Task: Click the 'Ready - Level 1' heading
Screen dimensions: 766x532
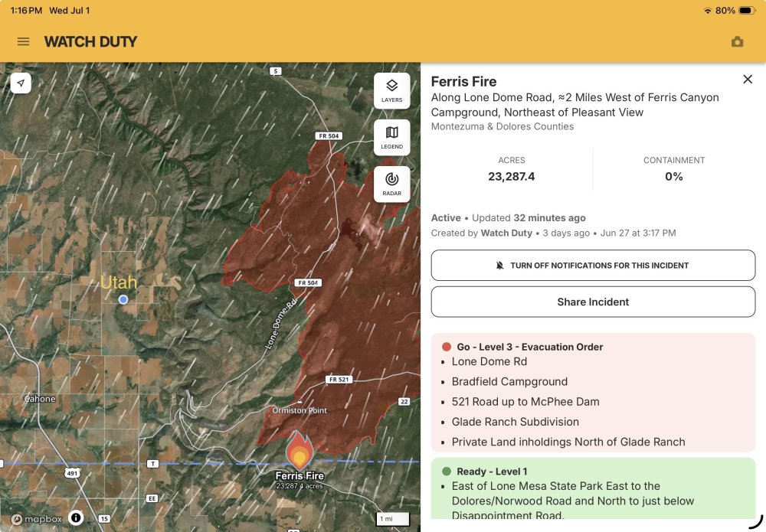Action: 492,472
